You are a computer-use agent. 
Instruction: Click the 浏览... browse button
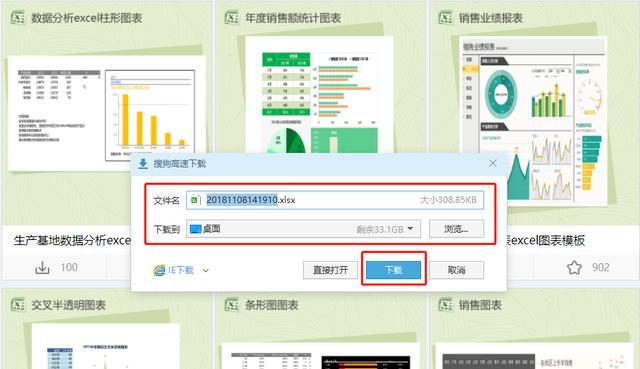[x=456, y=229]
